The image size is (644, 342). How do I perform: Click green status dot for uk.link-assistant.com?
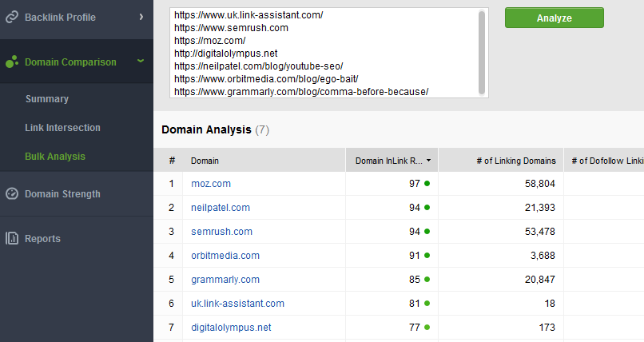point(427,304)
